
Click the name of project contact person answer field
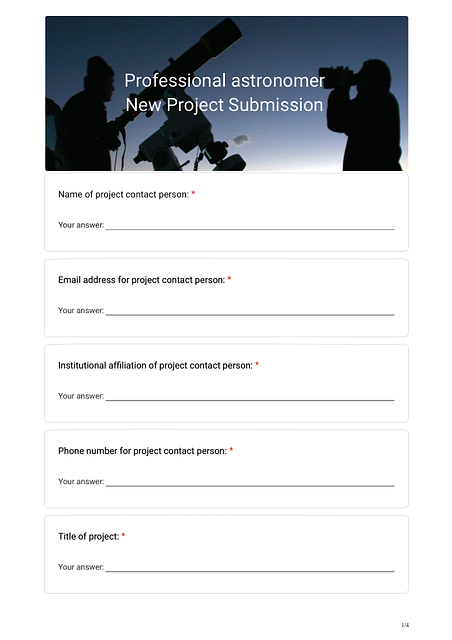point(250,225)
